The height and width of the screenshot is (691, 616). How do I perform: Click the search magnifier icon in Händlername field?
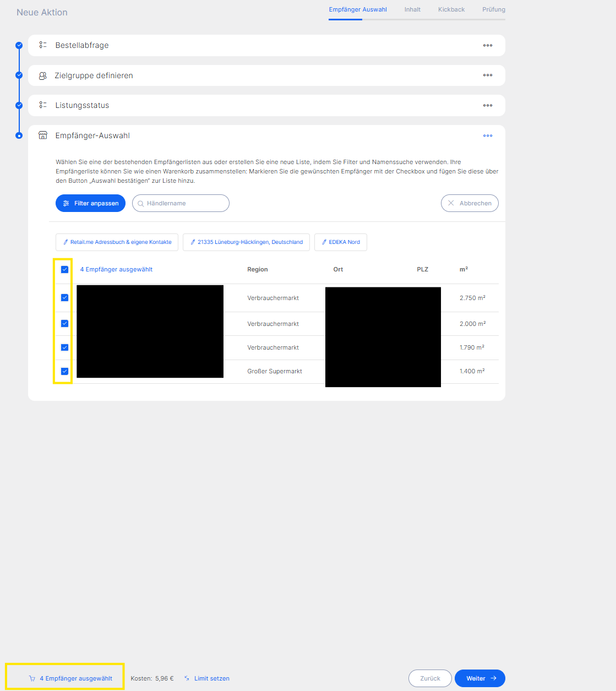coord(141,204)
